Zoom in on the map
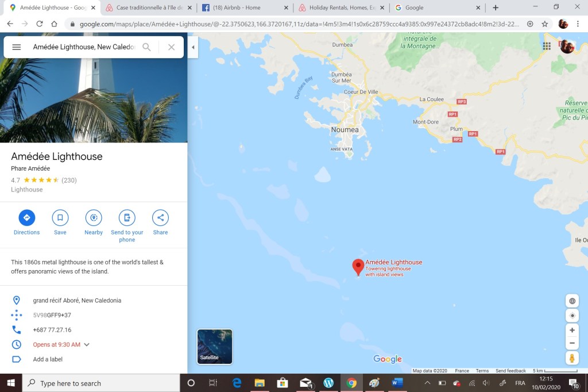Image resolution: width=588 pixels, height=392 pixels. point(572,330)
